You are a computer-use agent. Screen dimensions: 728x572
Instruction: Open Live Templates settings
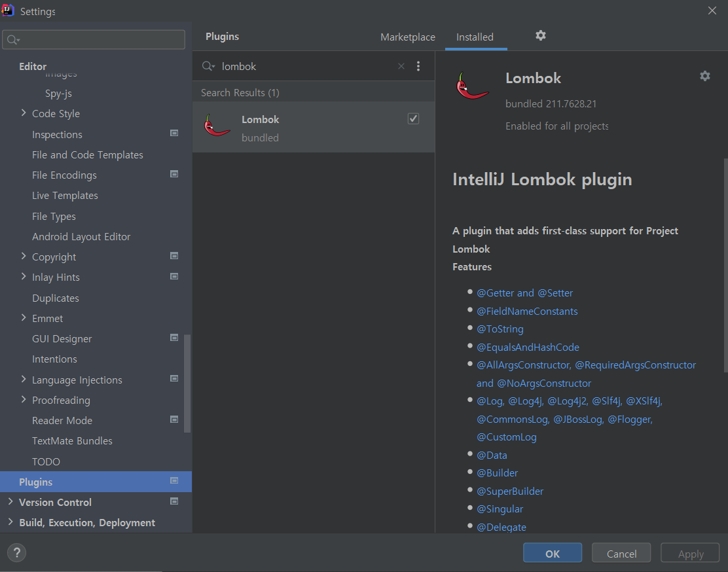pyautogui.click(x=65, y=196)
